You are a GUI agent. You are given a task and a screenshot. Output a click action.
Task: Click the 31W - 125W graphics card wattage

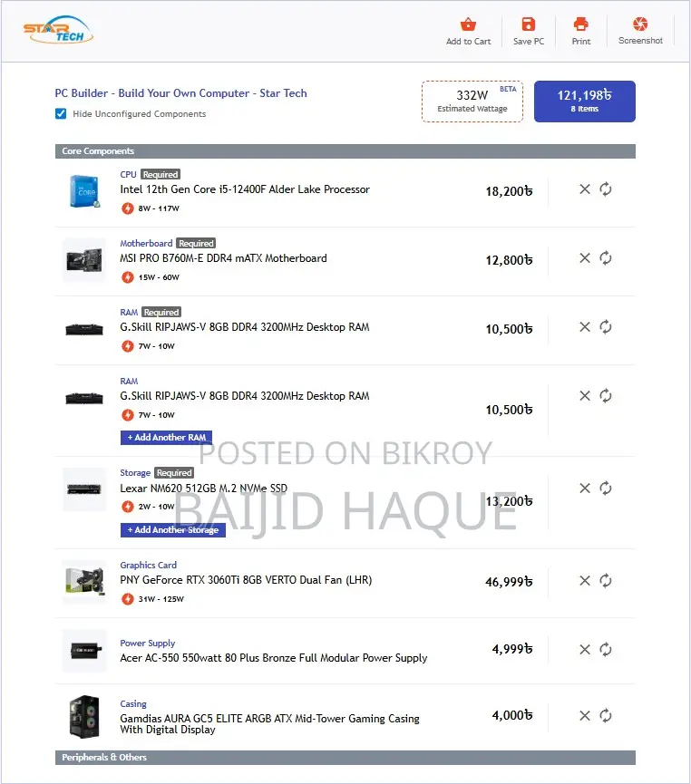tap(161, 599)
